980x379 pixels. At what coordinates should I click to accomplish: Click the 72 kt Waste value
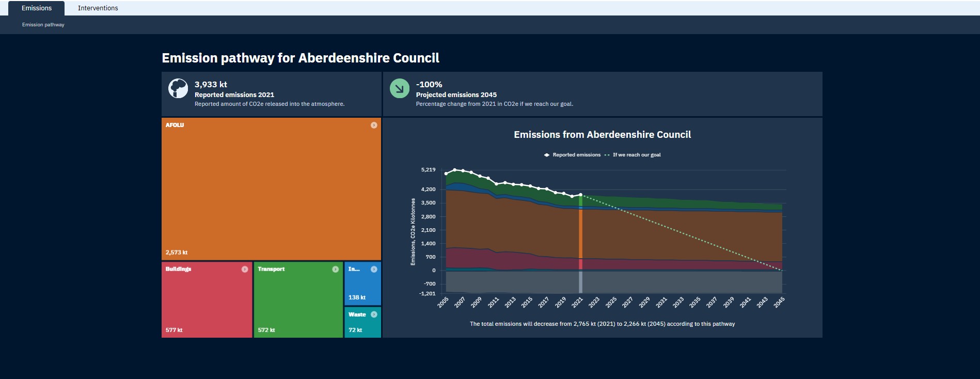[355, 330]
